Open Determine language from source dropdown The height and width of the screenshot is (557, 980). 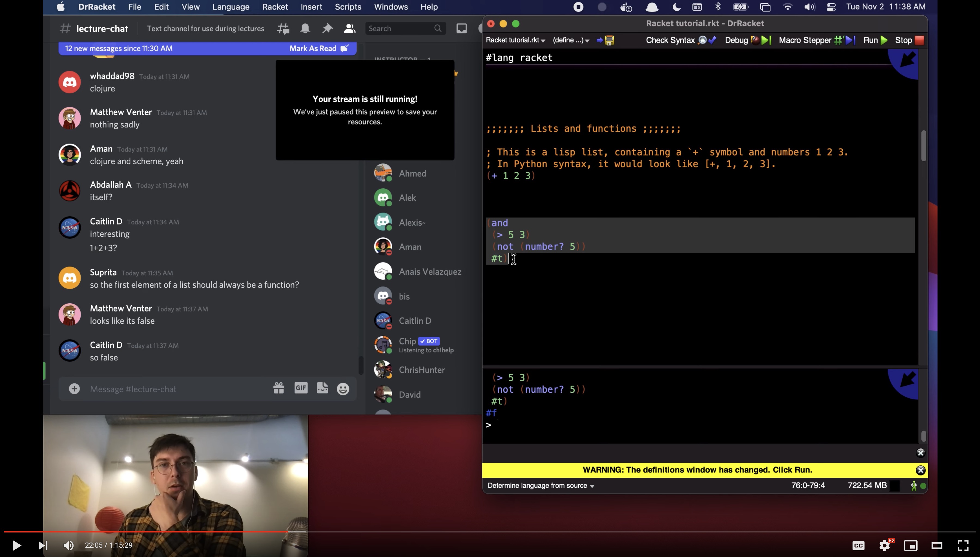pyautogui.click(x=541, y=486)
